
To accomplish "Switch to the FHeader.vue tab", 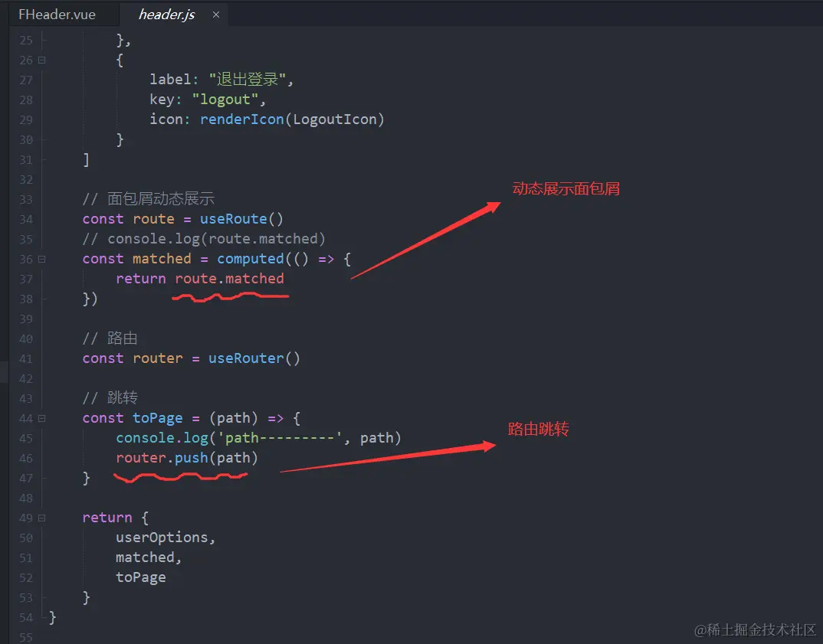I will 57,14.
